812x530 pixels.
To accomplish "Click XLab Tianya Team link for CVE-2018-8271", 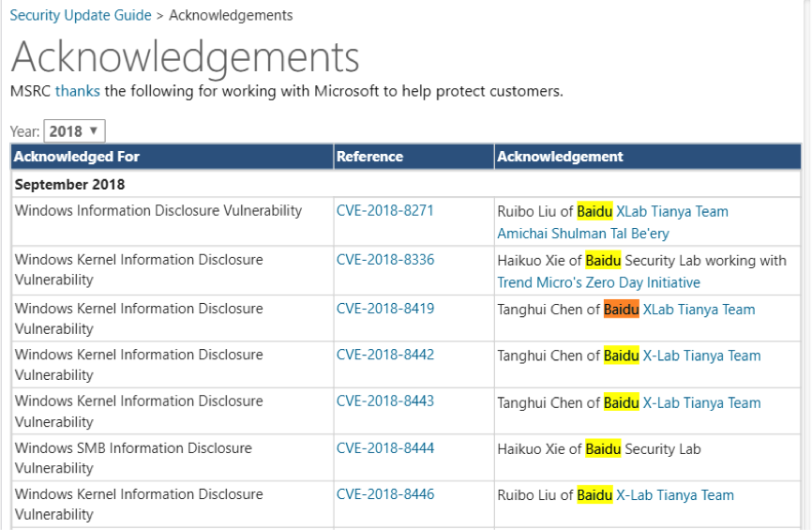I will pyautogui.click(x=671, y=212).
